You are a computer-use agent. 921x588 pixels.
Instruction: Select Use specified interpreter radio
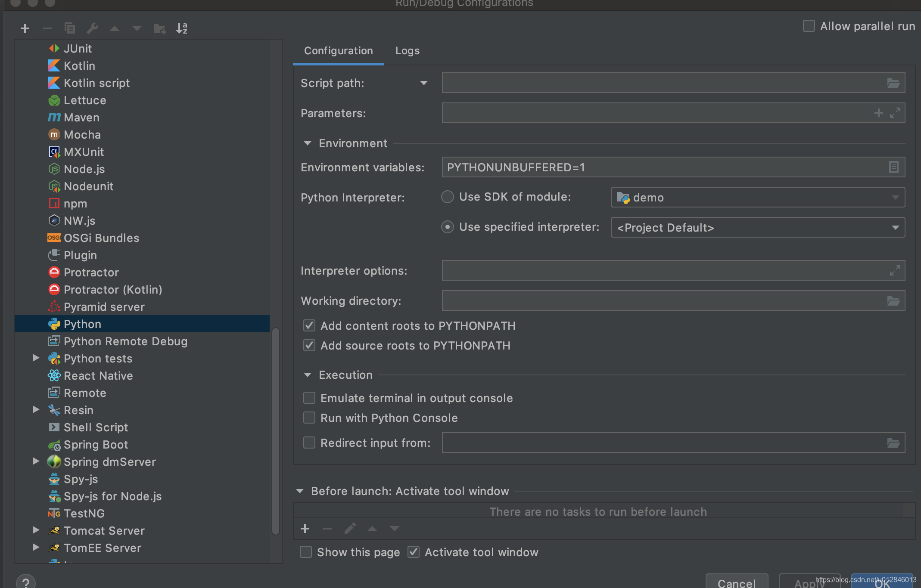(448, 227)
